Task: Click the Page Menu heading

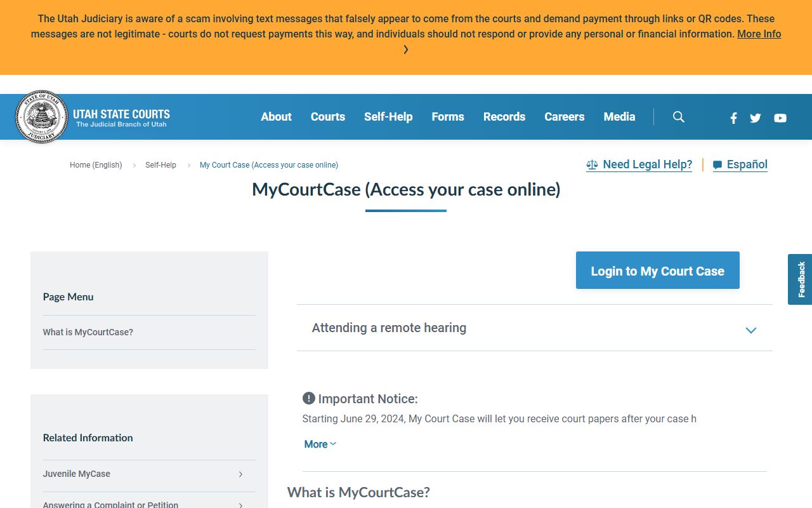Action: [x=69, y=297]
